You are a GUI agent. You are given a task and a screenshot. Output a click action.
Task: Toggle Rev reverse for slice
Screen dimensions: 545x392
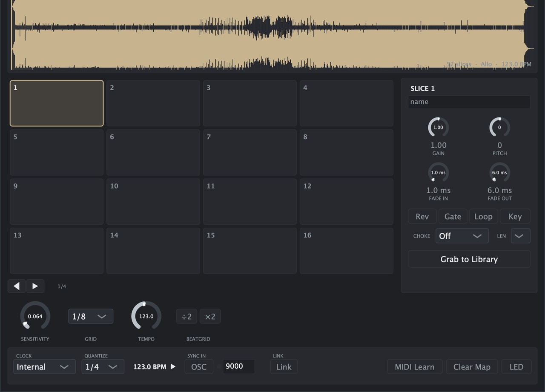click(x=422, y=216)
